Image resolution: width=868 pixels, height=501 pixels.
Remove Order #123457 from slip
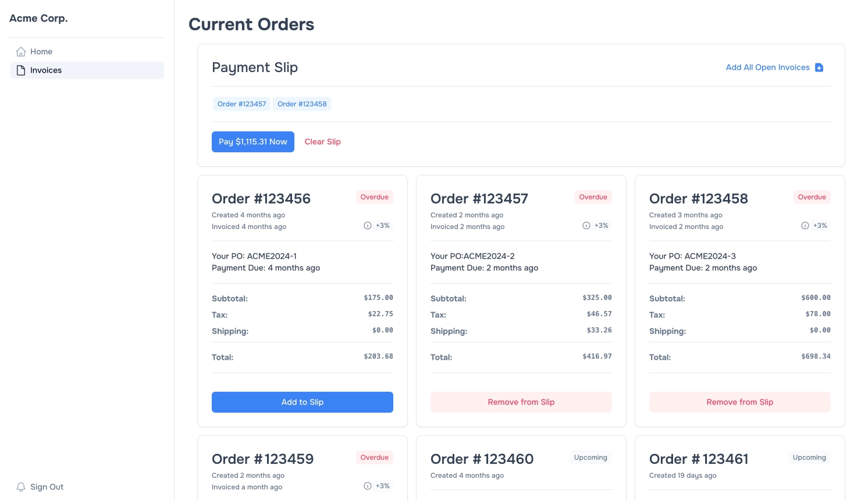click(521, 402)
